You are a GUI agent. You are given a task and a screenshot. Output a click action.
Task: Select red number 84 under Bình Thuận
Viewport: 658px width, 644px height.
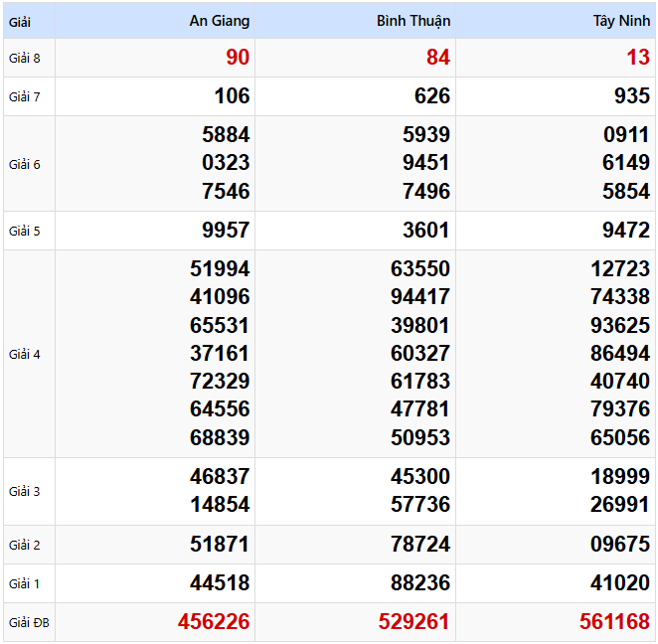coord(437,58)
